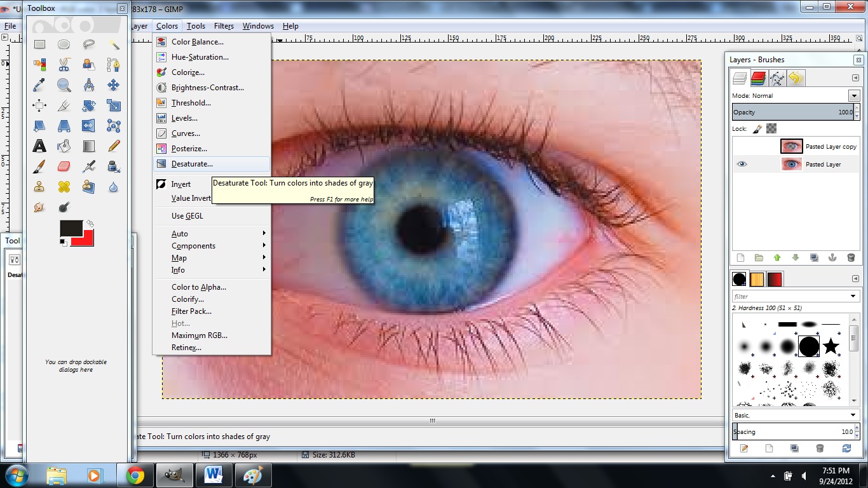Switch to the Undo History tab

[x=795, y=78]
